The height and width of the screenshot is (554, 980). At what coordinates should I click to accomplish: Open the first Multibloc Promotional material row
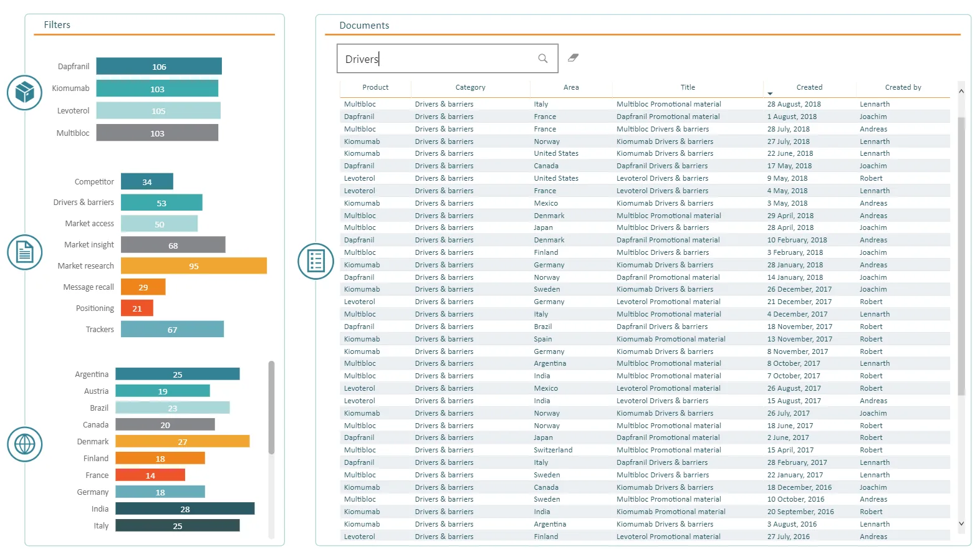tap(645, 104)
